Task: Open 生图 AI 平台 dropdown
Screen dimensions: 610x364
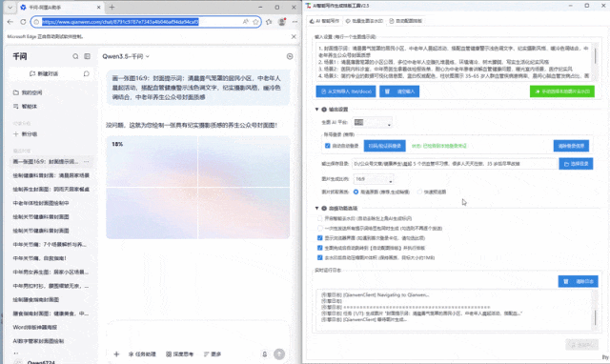Action: point(373,123)
